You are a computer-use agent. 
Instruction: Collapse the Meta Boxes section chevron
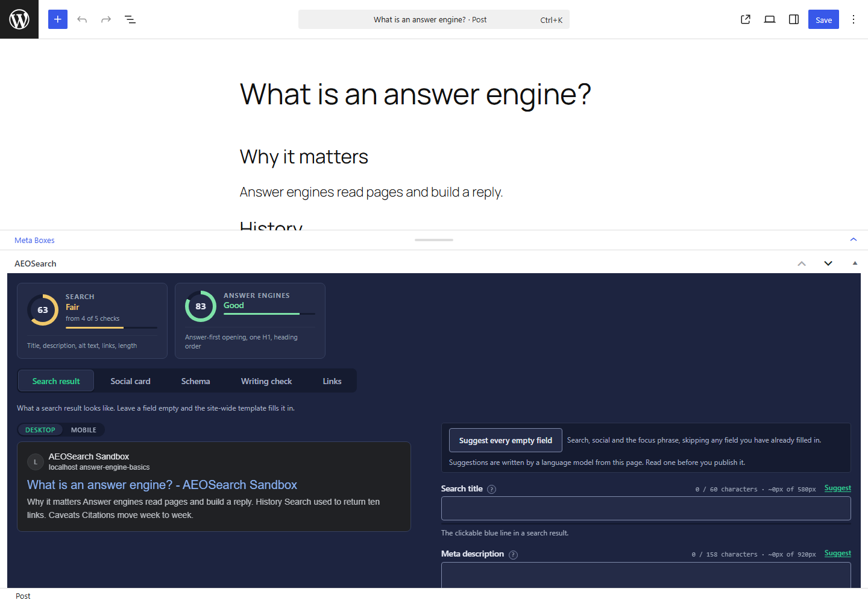click(x=854, y=239)
